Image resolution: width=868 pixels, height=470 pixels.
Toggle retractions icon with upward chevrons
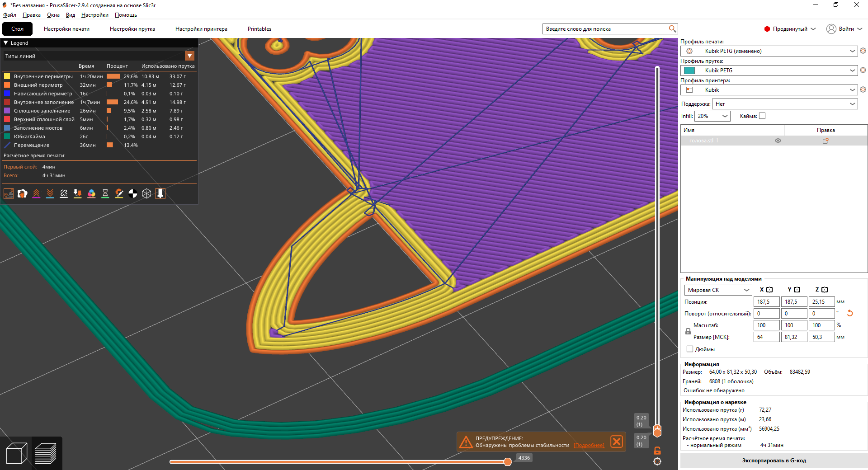tap(37, 194)
